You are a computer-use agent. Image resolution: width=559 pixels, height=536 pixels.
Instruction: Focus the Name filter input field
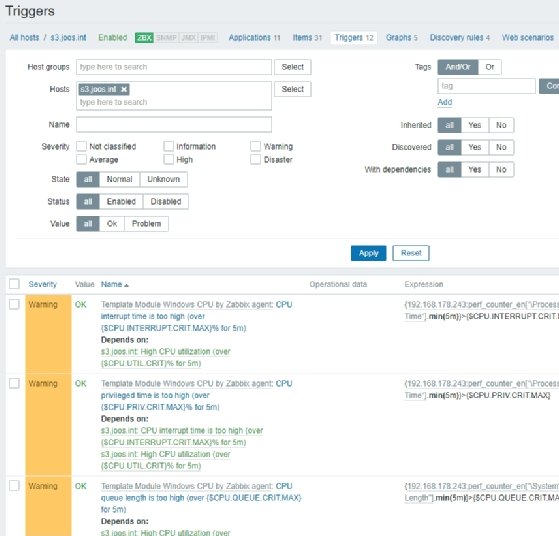174,124
